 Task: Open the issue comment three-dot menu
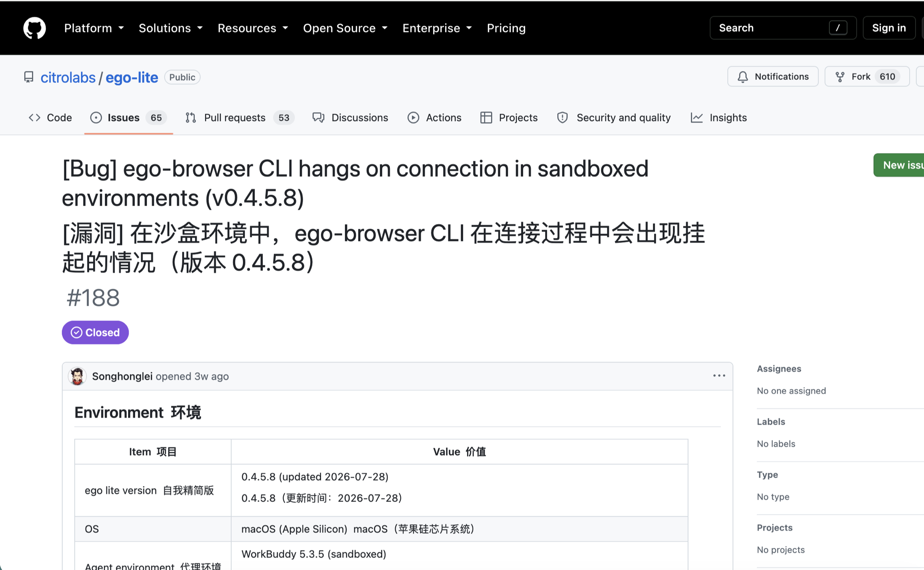click(x=719, y=376)
